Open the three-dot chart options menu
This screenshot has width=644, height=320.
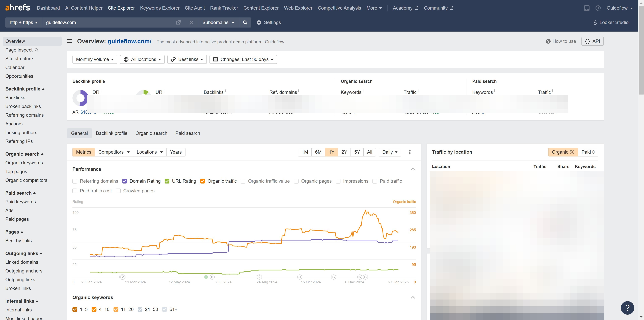(410, 152)
